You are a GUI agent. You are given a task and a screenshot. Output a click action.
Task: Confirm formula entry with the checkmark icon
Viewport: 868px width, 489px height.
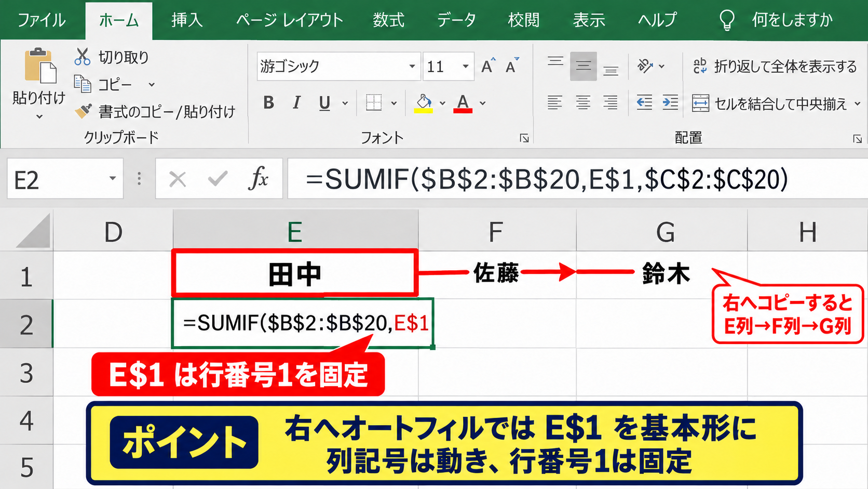[x=218, y=179]
